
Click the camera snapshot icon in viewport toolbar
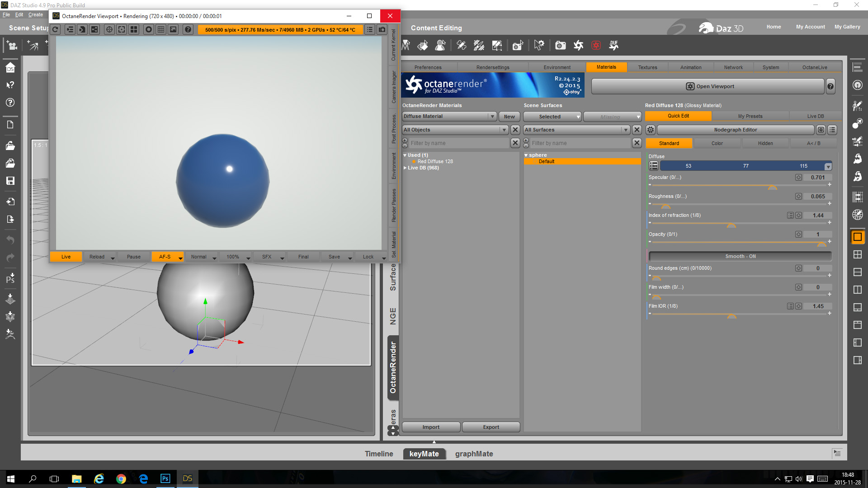pos(382,30)
